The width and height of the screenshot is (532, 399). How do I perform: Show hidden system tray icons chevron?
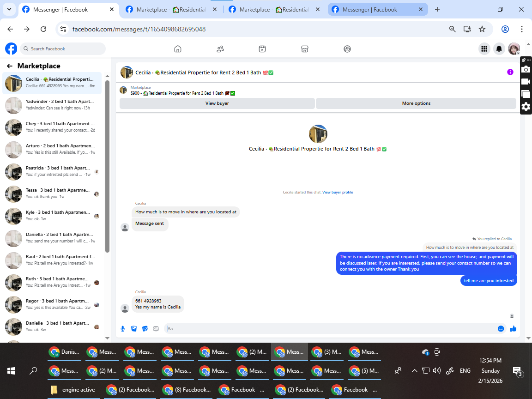click(414, 371)
